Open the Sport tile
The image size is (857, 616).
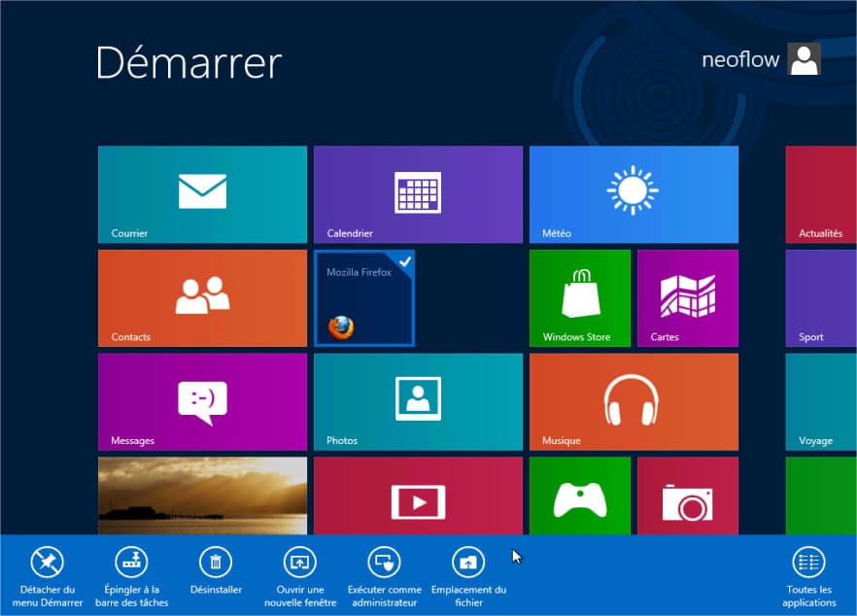[x=821, y=298]
